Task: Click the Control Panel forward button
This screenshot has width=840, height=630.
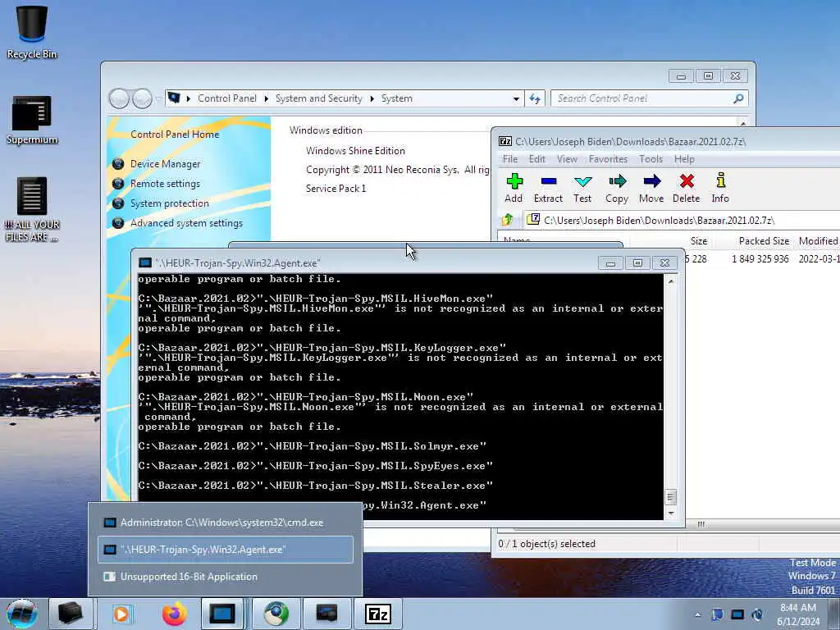Action: (142, 98)
